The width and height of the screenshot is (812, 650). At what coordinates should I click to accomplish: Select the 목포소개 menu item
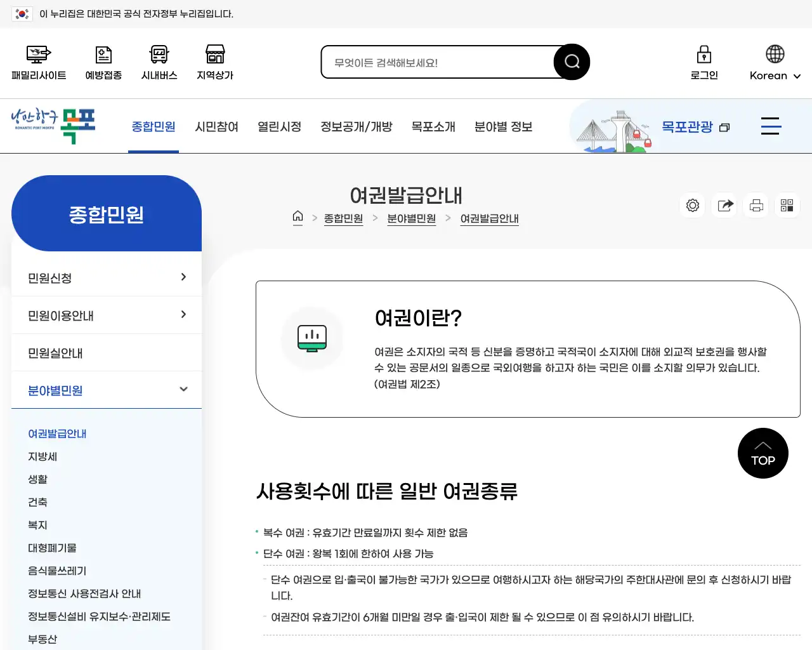[433, 126]
